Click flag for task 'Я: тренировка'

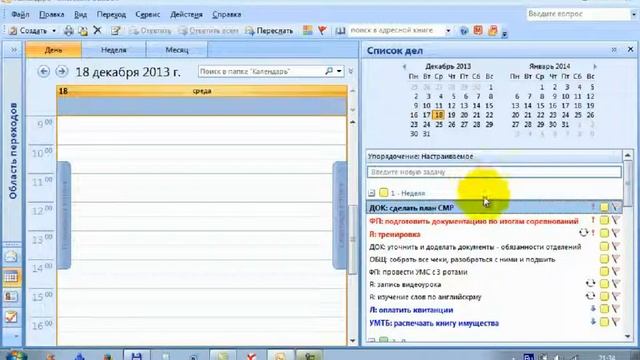click(x=616, y=233)
